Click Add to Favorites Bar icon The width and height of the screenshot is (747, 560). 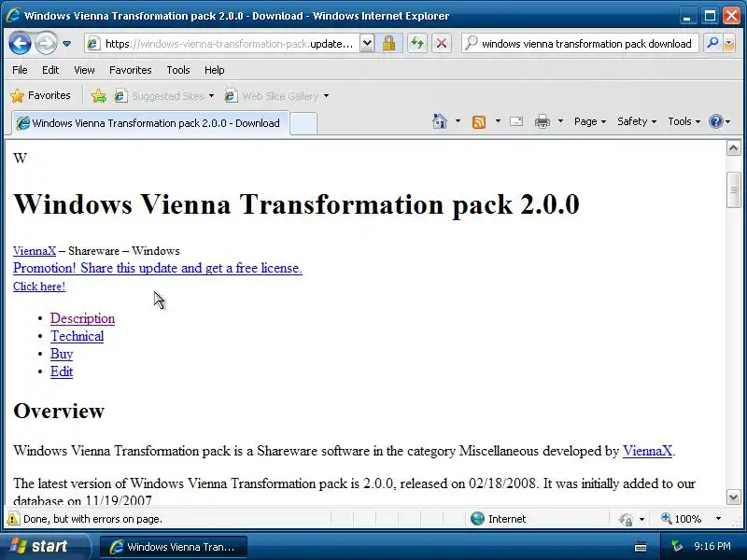[99, 96]
